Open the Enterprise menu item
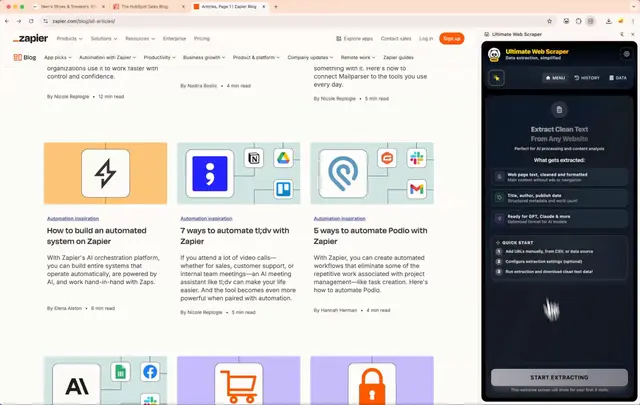640x405 pixels. pos(174,38)
